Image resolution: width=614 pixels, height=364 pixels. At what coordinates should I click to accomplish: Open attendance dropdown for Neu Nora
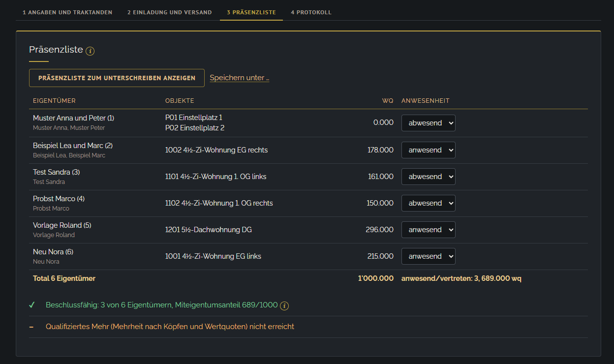click(x=429, y=256)
